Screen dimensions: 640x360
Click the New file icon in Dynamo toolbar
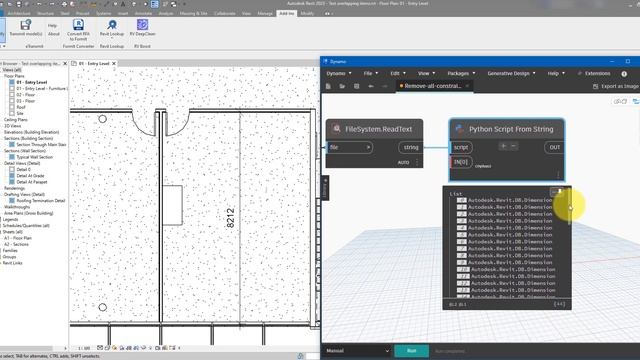328,86
